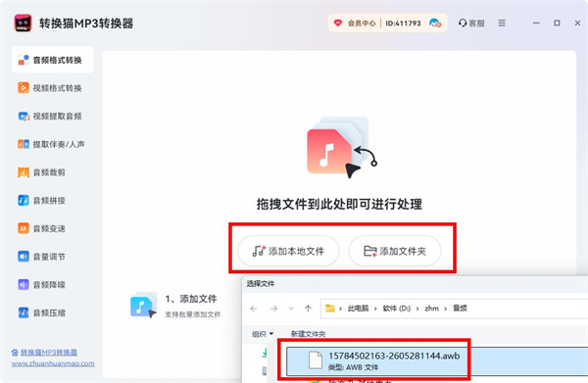Select 音频格式转换 in the sidebar
The height and width of the screenshot is (383, 588).
point(53,60)
